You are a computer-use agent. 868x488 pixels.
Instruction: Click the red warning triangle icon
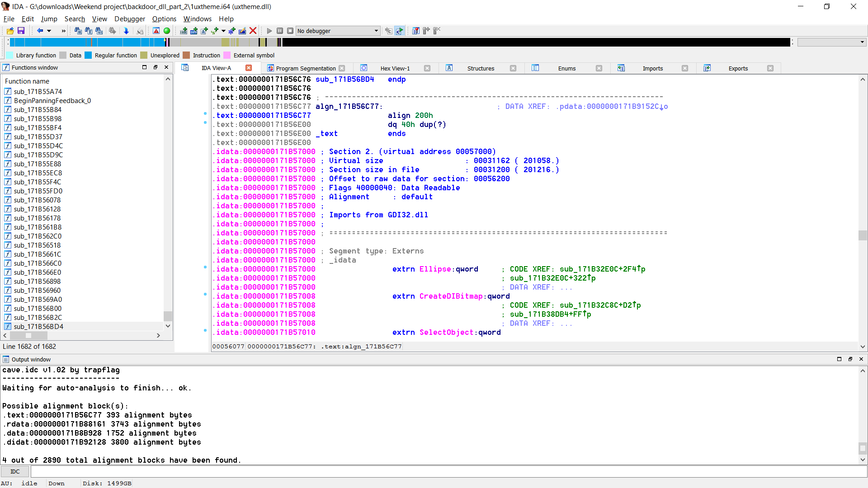click(156, 31)
